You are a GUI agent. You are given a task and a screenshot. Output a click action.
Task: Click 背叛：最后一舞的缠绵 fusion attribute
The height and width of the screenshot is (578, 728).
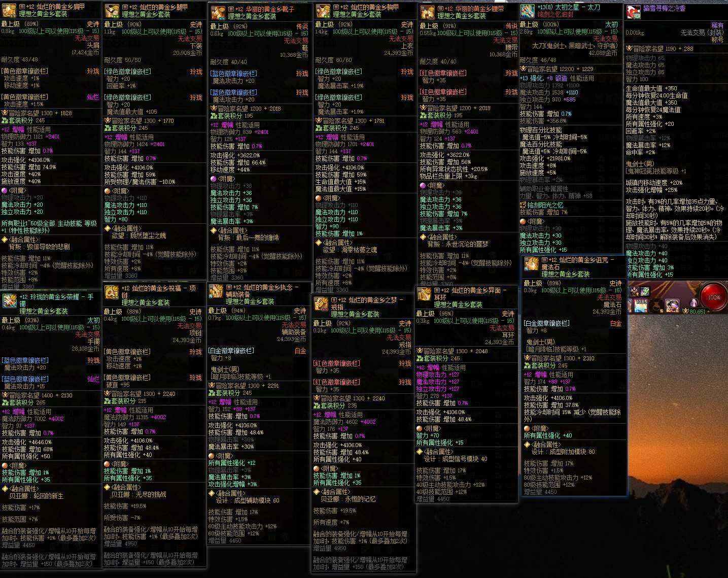click(x=249, y=237)
